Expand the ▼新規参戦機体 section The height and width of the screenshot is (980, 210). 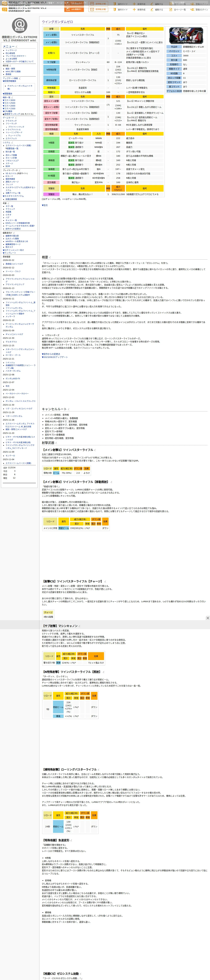click(9, 81)
